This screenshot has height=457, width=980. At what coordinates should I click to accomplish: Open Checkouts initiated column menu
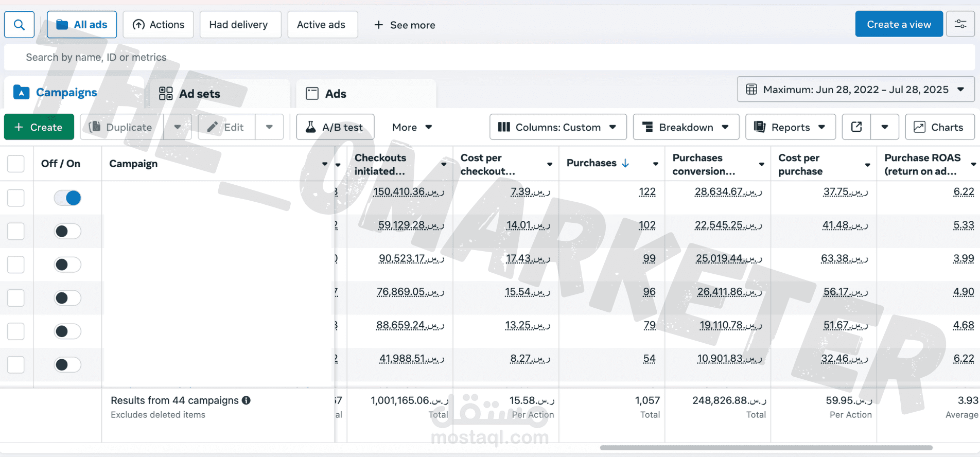click(x=444, y=164)
